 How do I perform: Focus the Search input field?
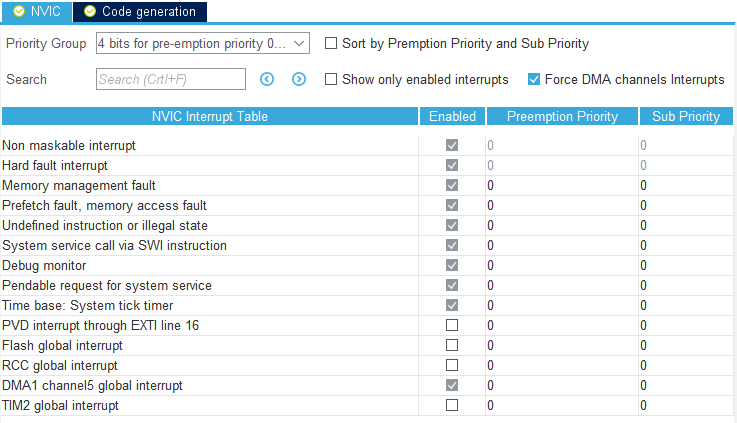pyautogui.click(x=171, y=79)
